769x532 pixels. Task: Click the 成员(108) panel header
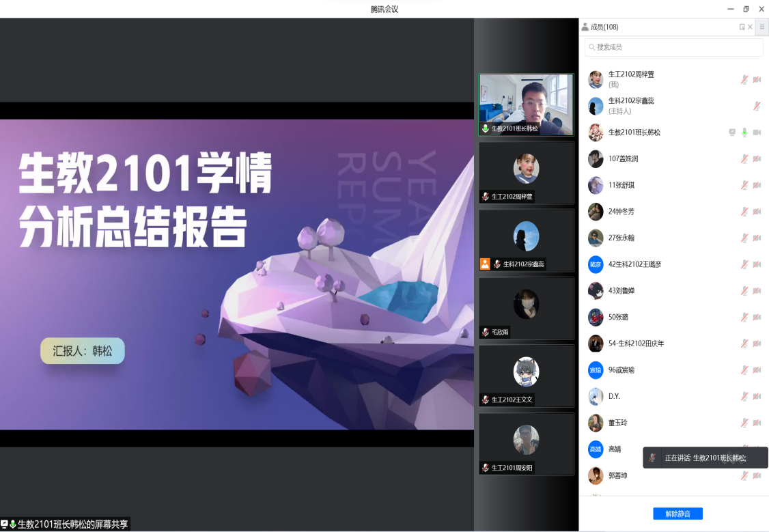(x=604, y=27)
